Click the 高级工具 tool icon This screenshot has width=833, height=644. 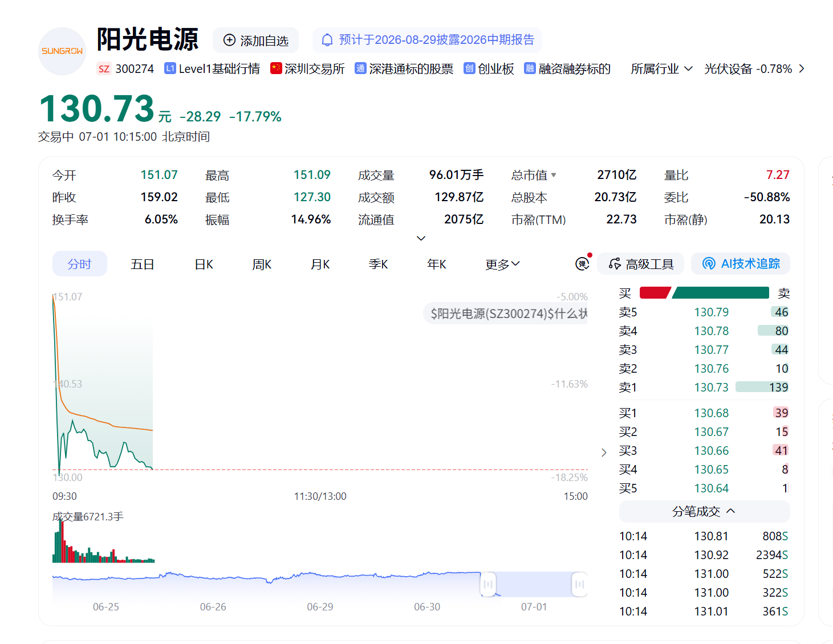point(615,264)
